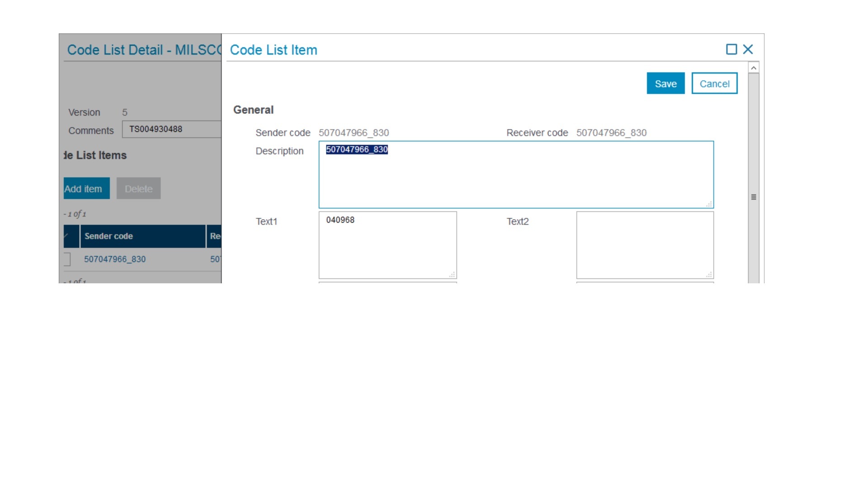Maximize the Code List Item dialog
Viewport: 868px width, 488px height.
pos(731,49)
